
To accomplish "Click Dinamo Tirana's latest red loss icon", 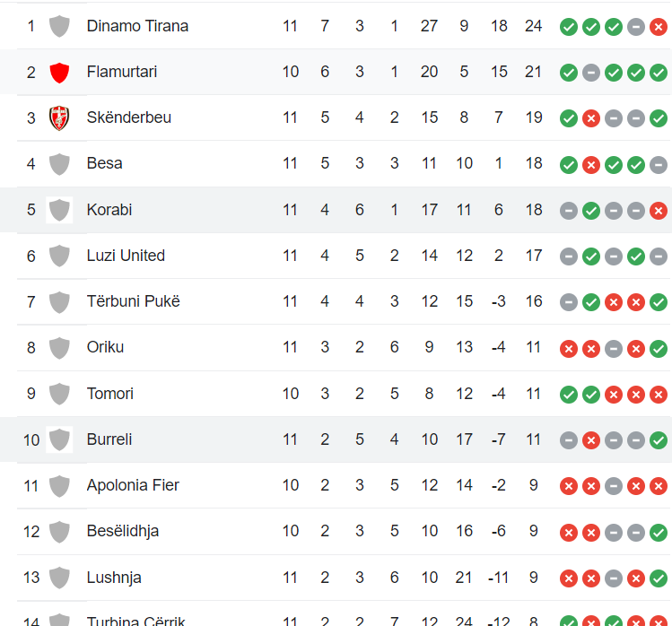I will (659, 27).
